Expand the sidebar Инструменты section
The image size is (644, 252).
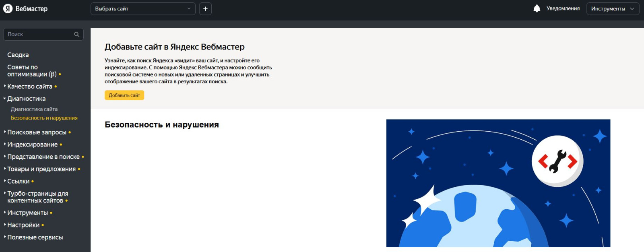click(28, 213)
